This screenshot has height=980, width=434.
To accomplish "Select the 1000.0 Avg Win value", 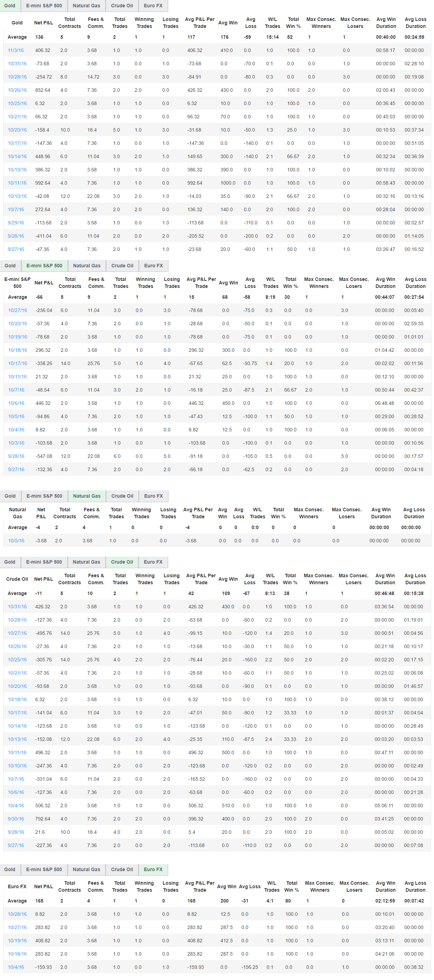I will tap(228, 183).
